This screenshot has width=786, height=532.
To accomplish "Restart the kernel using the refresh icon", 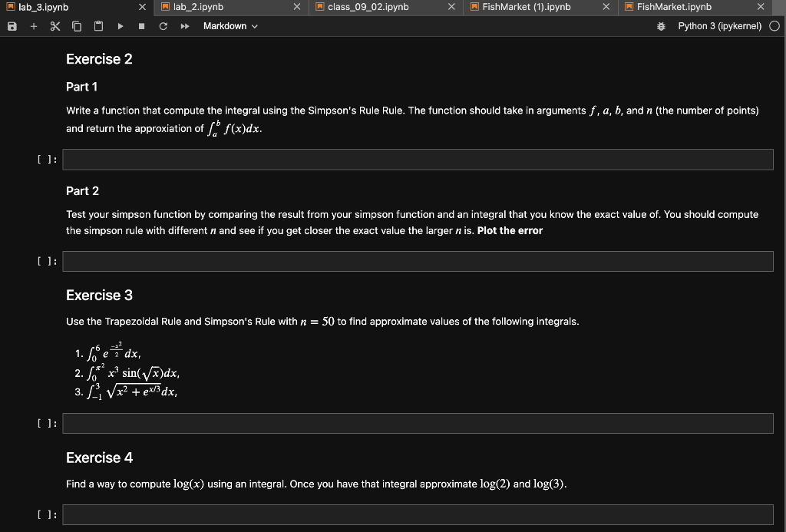I will tap(163, 25).
